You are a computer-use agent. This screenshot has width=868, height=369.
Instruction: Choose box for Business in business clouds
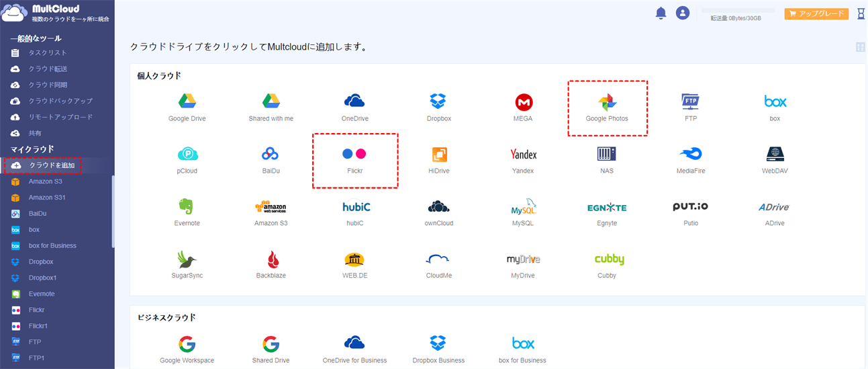(523, 350)
